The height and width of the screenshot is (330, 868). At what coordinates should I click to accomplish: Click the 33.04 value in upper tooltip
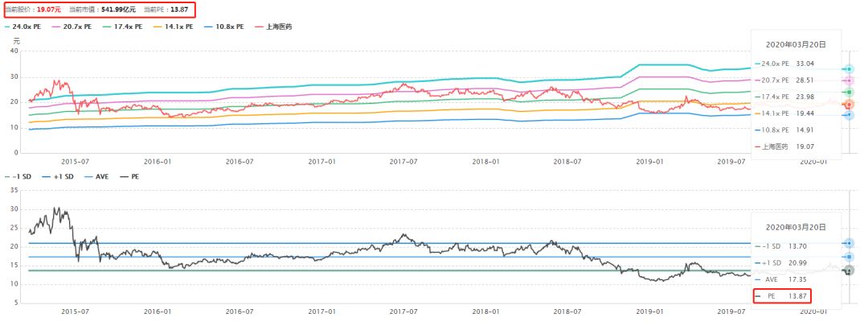click(x=805, y=64)
